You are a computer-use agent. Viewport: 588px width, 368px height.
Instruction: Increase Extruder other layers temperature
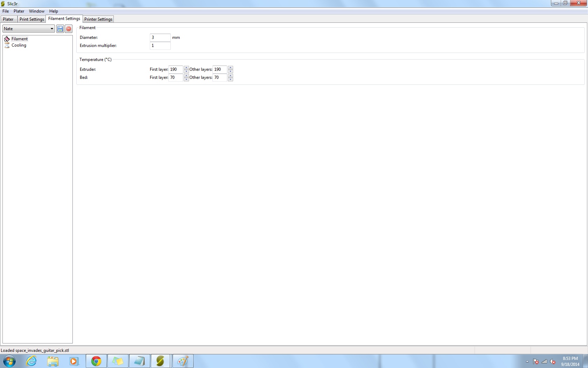tap(230, 68)
